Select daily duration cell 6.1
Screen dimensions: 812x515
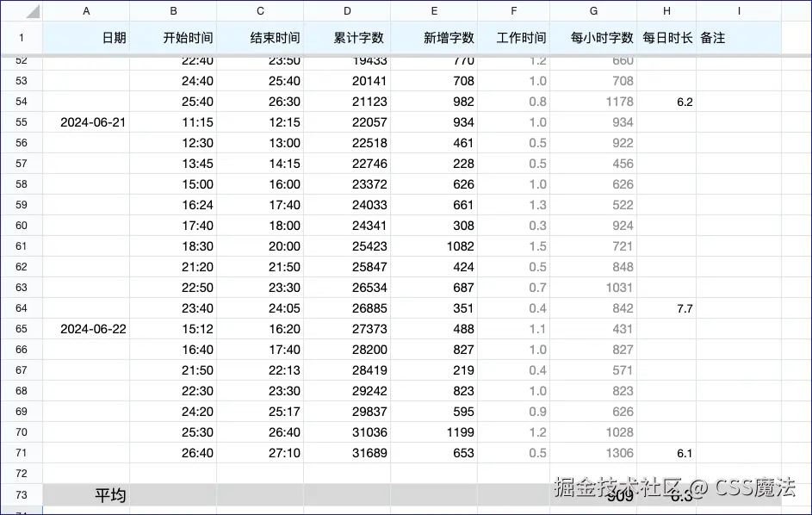click(667, 453)
